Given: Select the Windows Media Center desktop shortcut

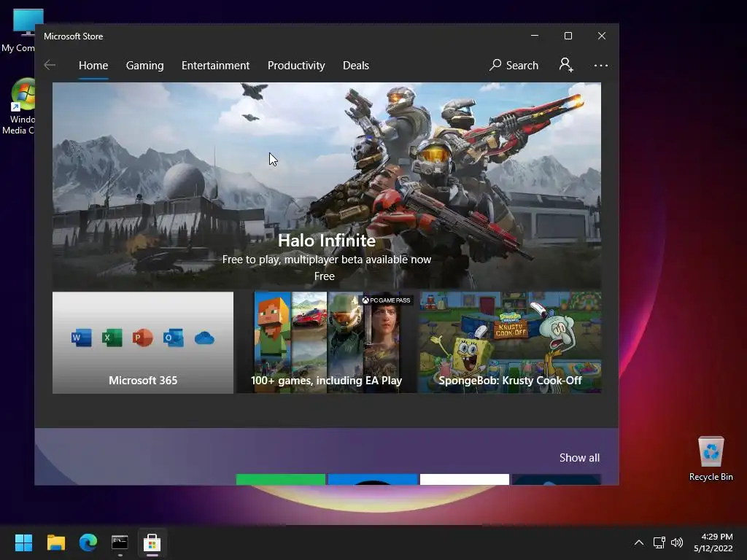Looking at the screenshot, I should [19, 106].
